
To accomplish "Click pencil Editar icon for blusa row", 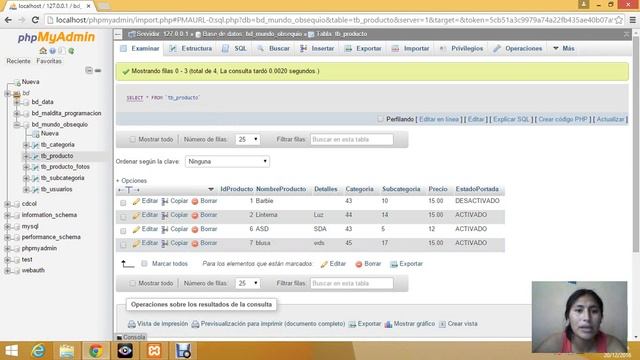I will pos(136,243).
